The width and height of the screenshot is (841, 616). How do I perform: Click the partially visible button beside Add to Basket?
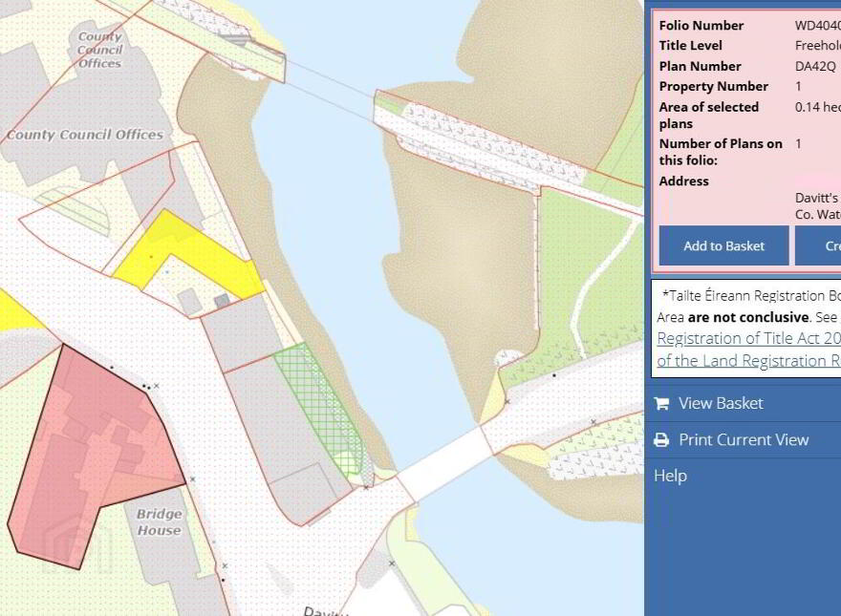click(x=818, y=245)
